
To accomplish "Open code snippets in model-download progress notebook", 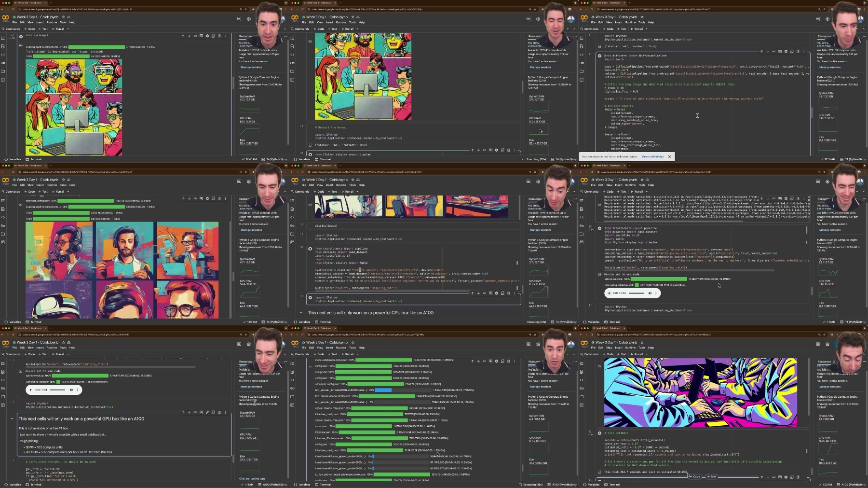I will coord(292,380).
